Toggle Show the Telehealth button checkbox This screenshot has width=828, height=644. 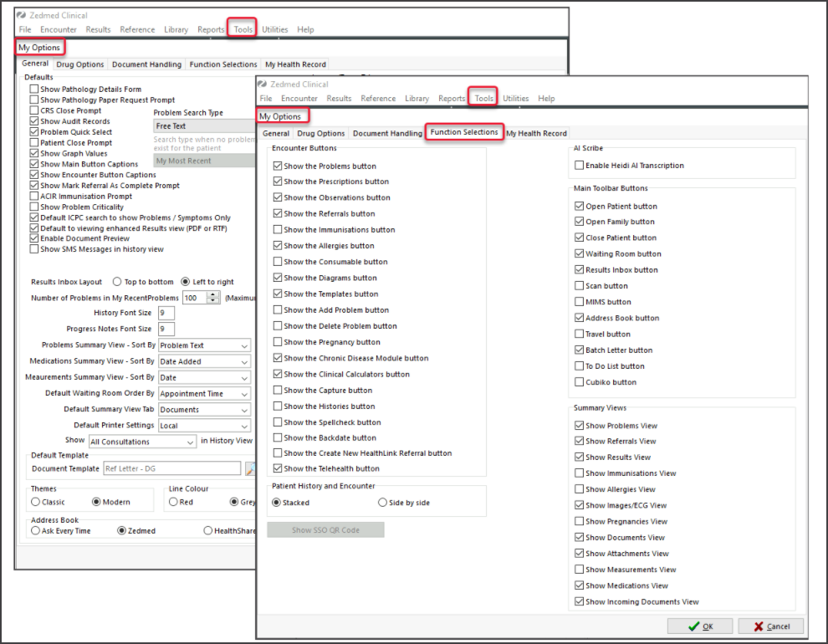coord(278,468)
